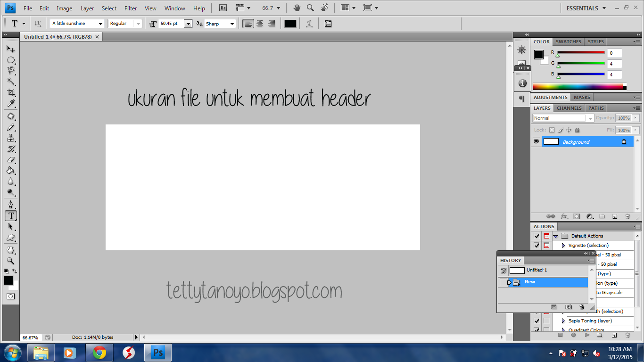Open the blend mode Normal dropdown
The height and width of the screenshot is (362, 644).
click(x=563, y=118)
